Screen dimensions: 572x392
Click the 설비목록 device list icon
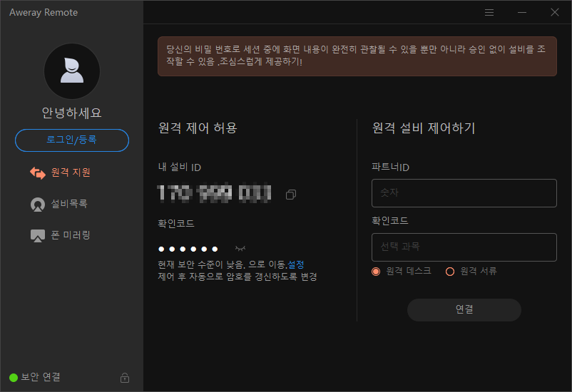pyautogui.click(x=38, y=205)
